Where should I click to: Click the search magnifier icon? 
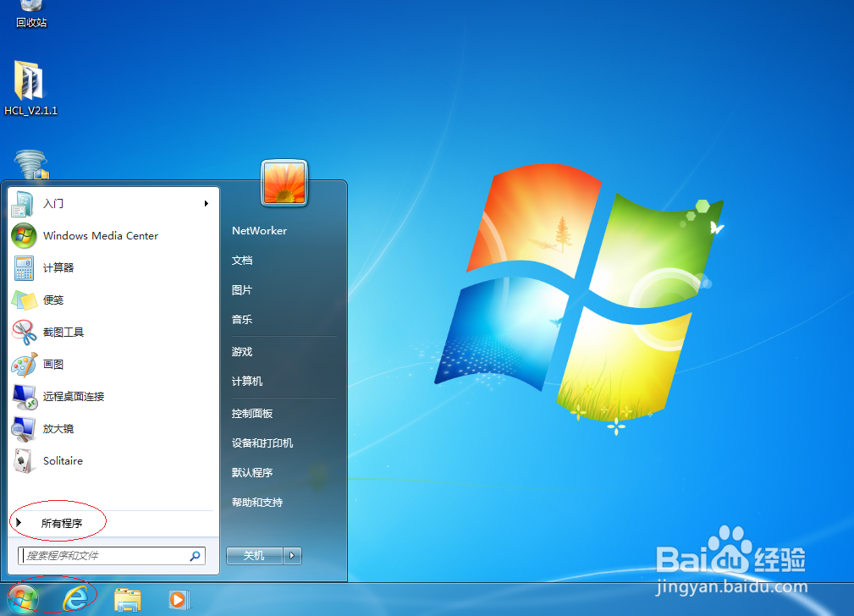195,556
